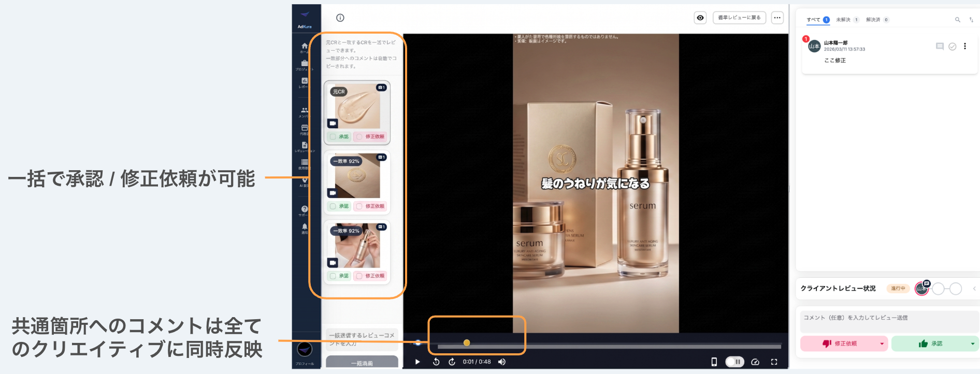Open playback speed gauge icon
The image size is (980, 374).
(755, 362)
